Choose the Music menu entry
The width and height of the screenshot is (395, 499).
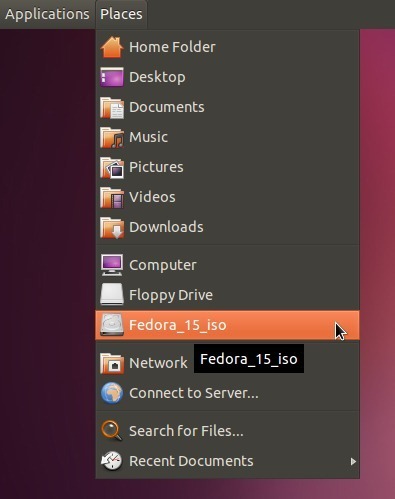point(227,137)
